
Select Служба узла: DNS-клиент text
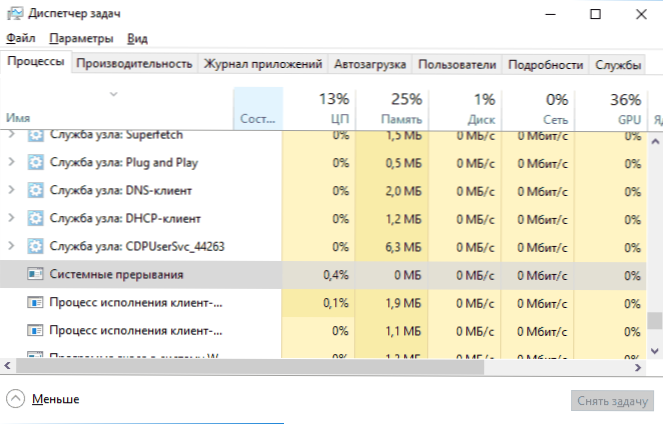(x=121, y=191)
